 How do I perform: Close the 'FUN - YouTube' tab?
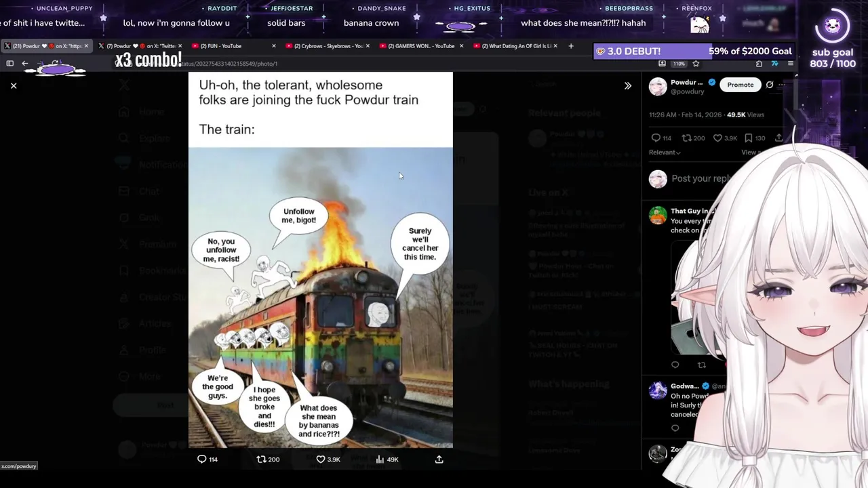coord(274,46)
